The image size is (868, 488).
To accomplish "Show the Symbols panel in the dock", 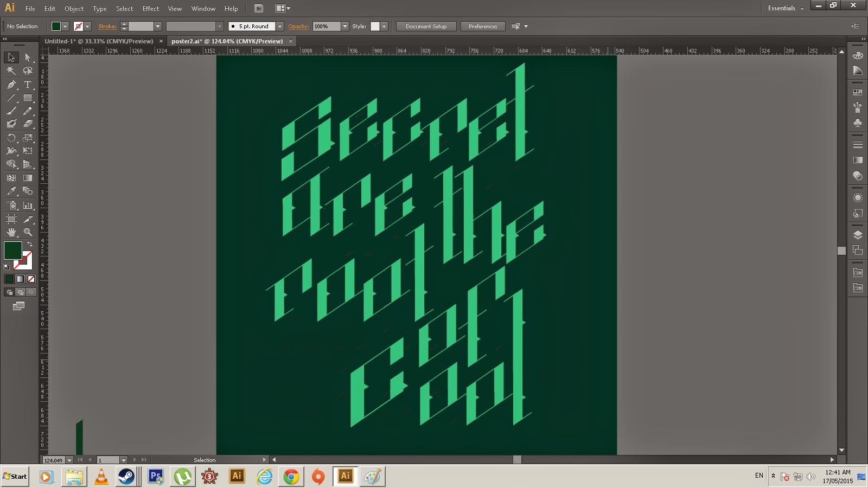I will pos(858,123).
